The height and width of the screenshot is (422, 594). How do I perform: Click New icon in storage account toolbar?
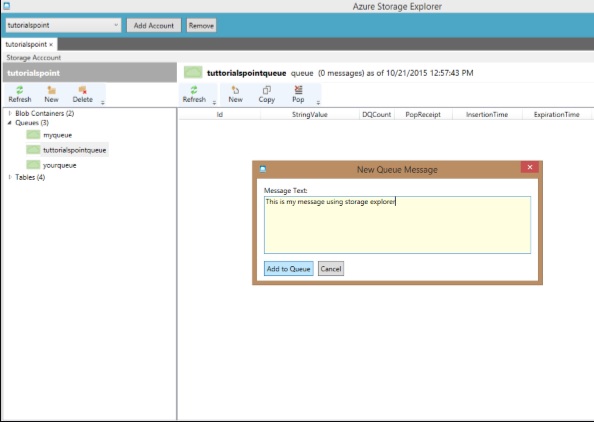52,90
